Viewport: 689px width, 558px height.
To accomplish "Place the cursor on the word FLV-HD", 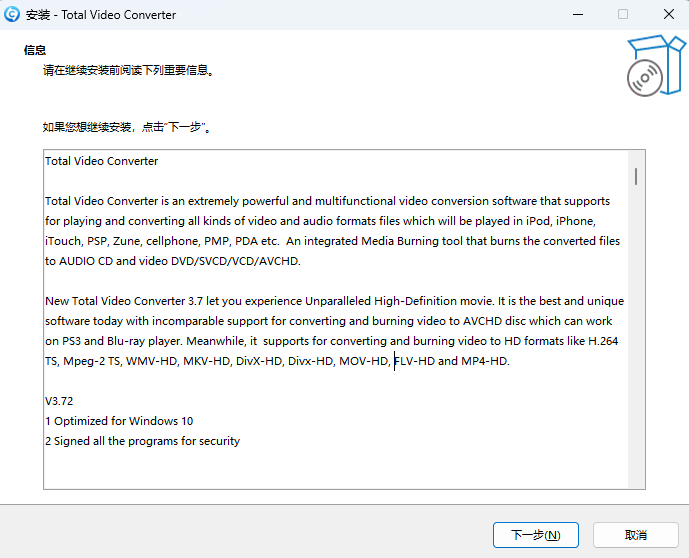I will pos(414,361).
